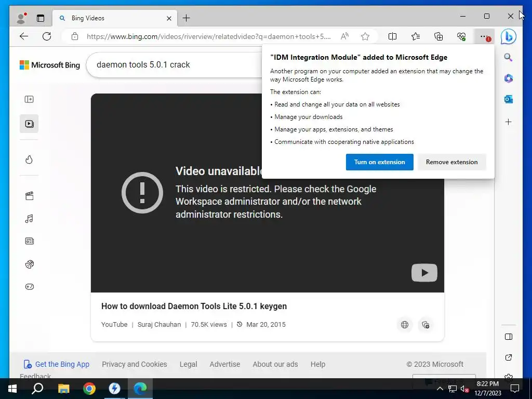Open Microsoft 365 sidebar icon
The width and height of the screenshot is (532, 399).
[x=508, y=78]
